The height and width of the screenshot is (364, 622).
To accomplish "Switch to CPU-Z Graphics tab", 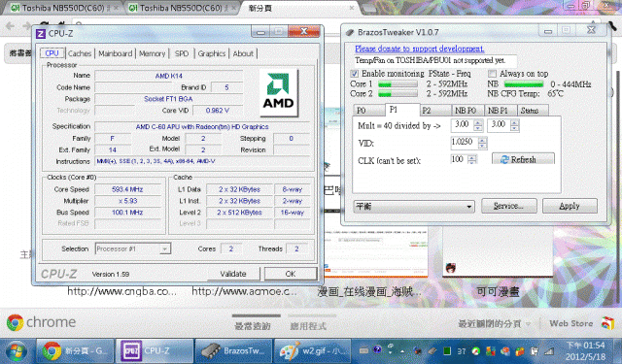I will (x=212, y=53).
